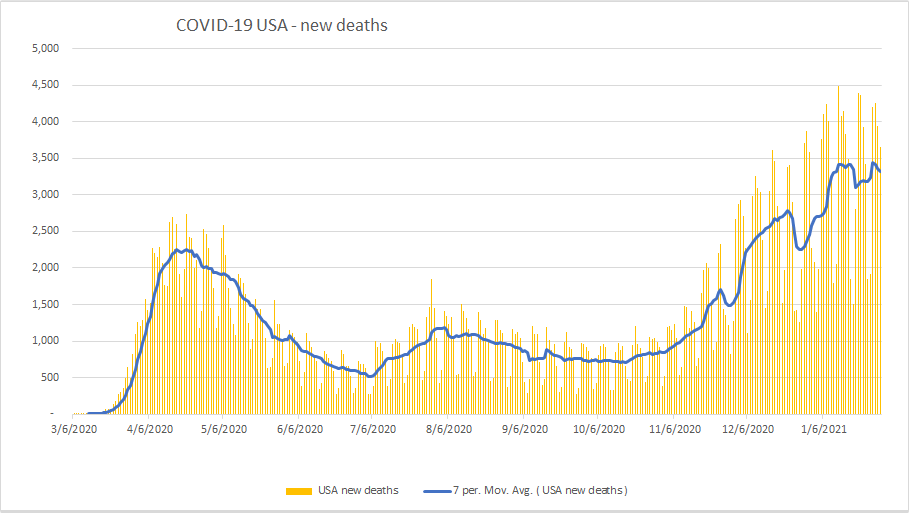Select legend label 7 per. Mov. Avg.
This screenshot has width=909, height=513.
click(540, 490)
